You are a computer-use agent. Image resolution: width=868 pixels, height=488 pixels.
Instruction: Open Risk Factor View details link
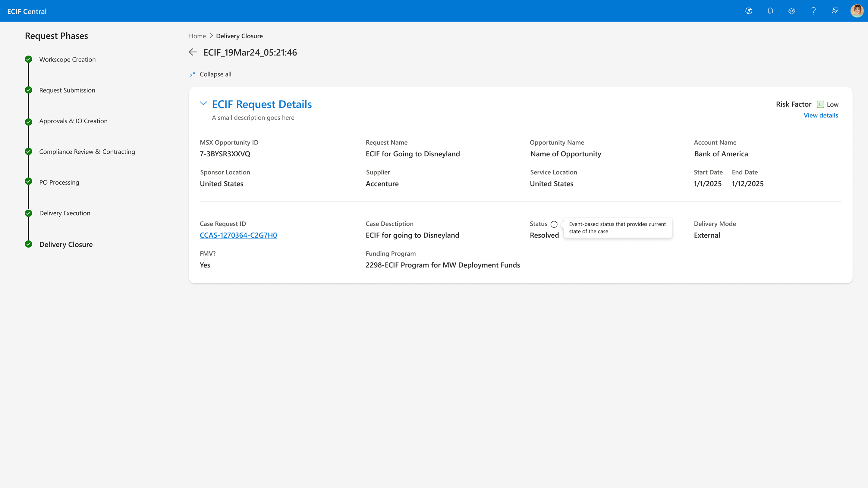[x=821, y=115]
